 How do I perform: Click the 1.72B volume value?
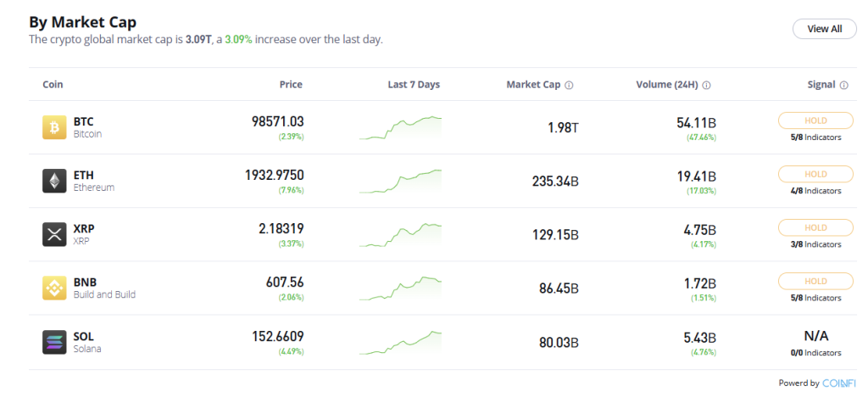[x=700, y=284]
